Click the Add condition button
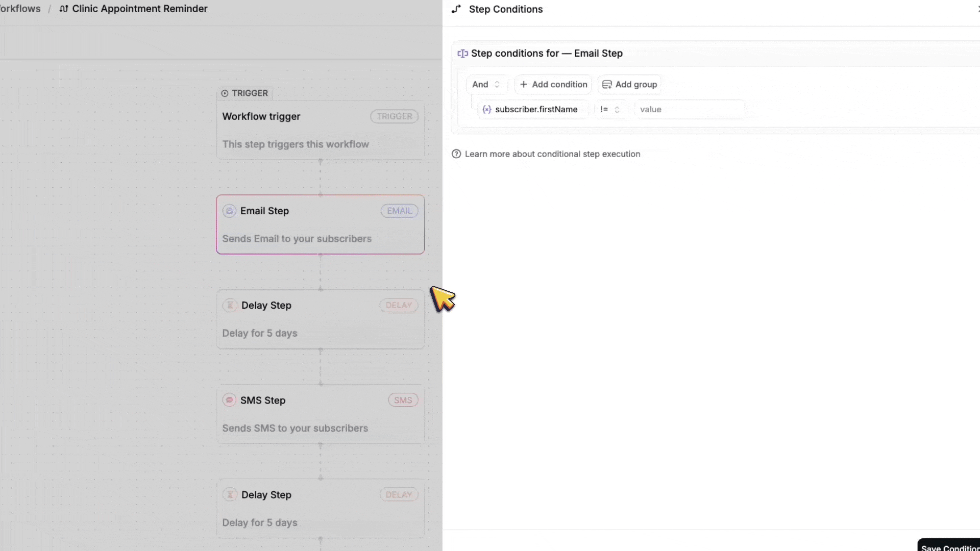This screenshot has width=980, height=551. click(553, 84)
